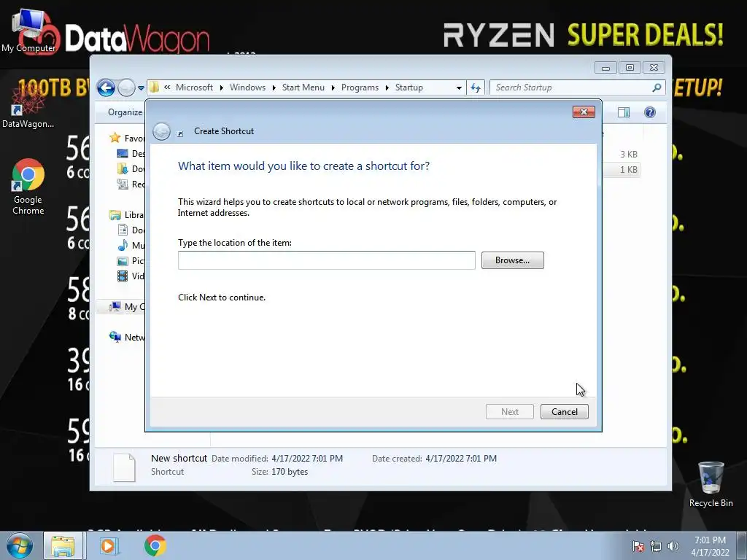The image size is (747, 560).
Task: Click Browse button in Create Shortcut
Action: pos(512,260)
